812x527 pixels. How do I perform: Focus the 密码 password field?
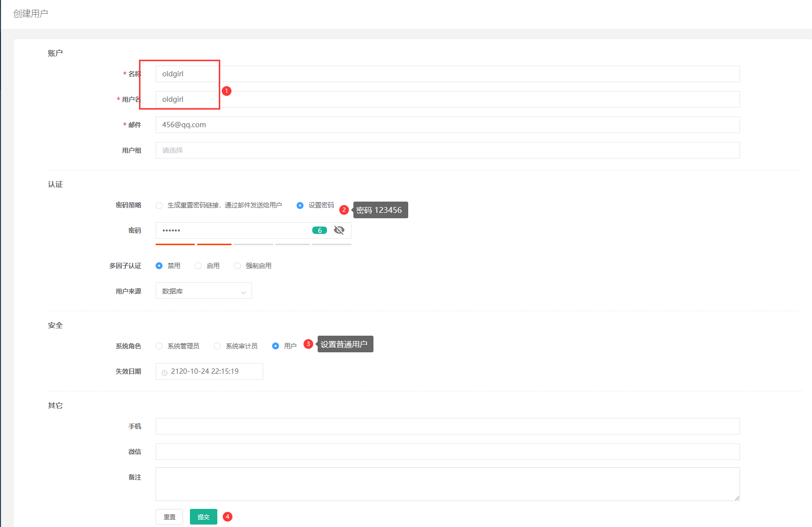click(x=254, y=230)
